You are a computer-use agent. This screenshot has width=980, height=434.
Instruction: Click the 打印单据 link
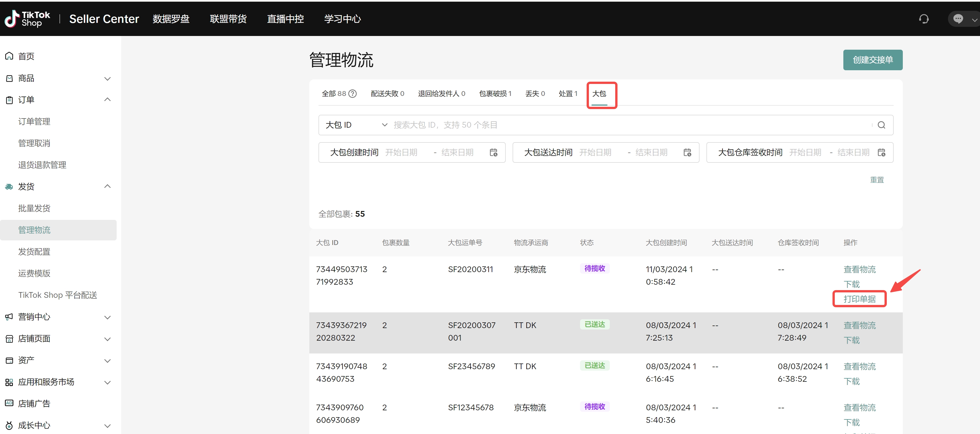(859, 299)
